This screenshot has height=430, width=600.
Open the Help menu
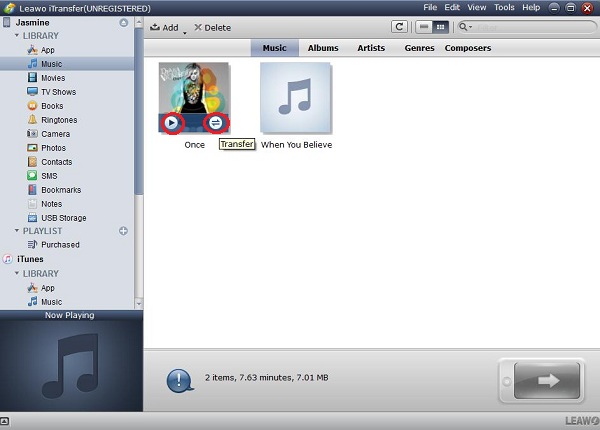pos(531,7)
